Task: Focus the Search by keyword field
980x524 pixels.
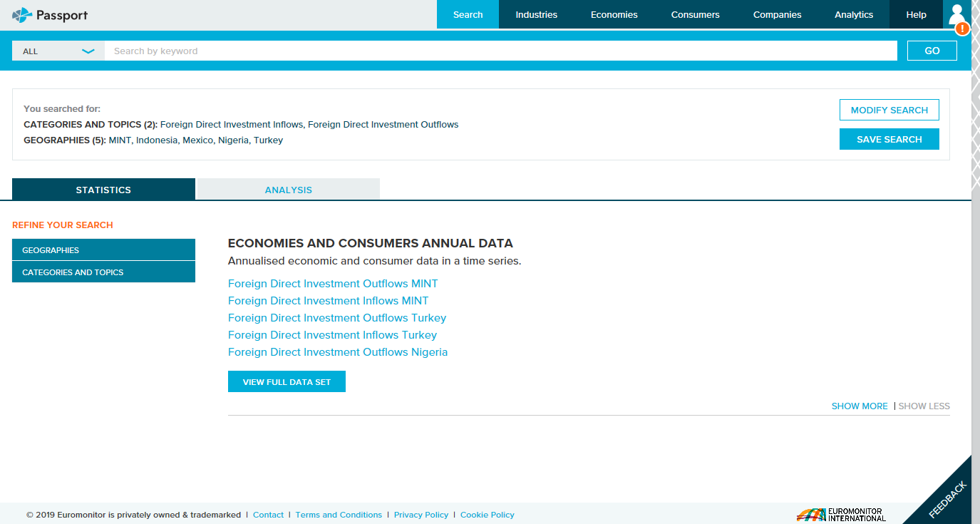Action: (x=499, y=51)
